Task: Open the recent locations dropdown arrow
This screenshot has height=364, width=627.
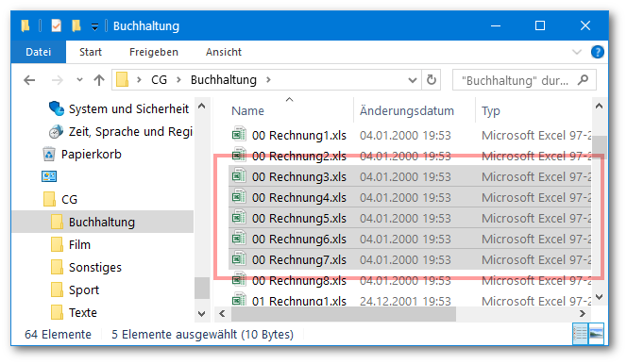Action: (79, 80)
